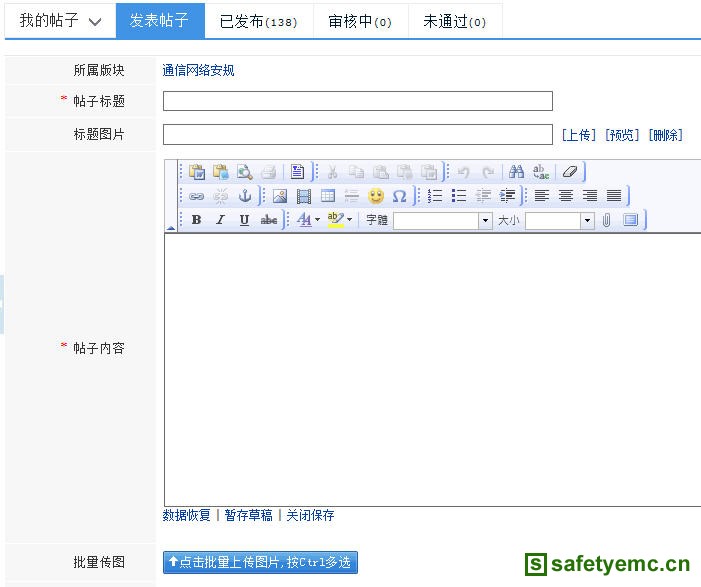Image resolution: width=701 pixels, height=587 pixels.
Task: Expand the 我的帖子 dropdown menu
Action: pyautogui.click(x=60, y=21)
